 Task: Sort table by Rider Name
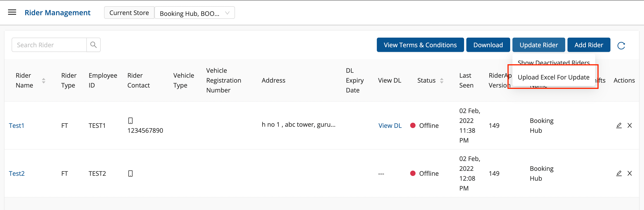tap(43, 81)
